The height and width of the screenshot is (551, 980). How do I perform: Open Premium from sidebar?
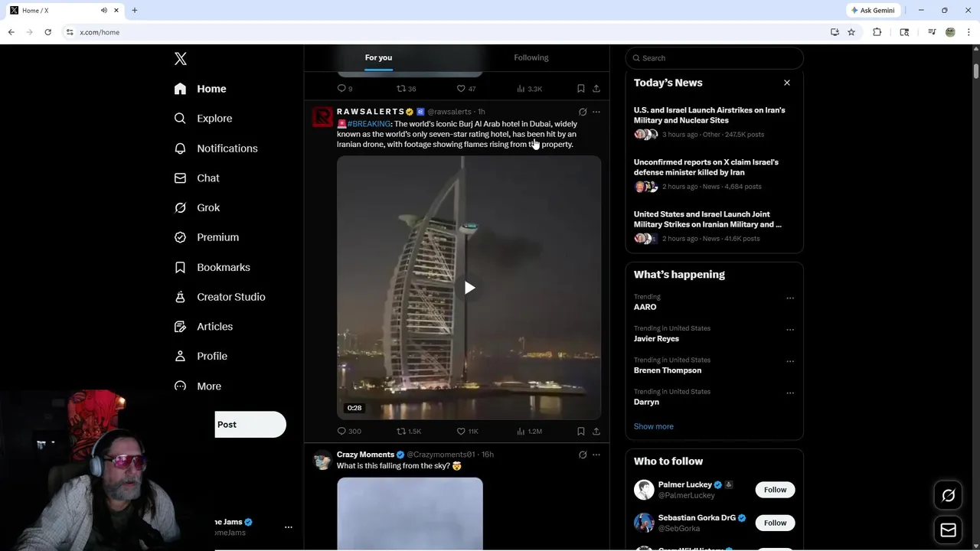[207, 237]
